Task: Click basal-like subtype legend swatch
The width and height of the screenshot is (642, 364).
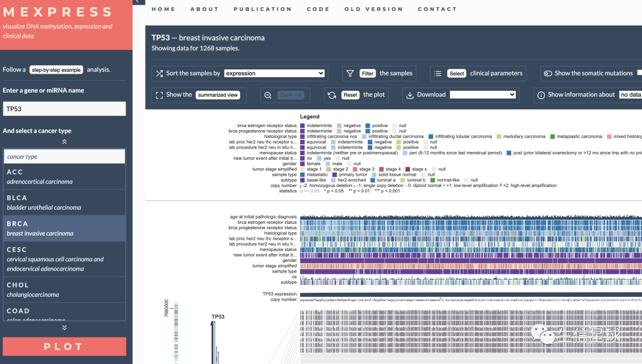Action: tap(303, 180)
